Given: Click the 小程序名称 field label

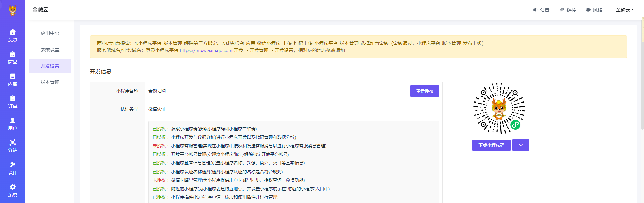Looking at the screenshot, I should [x=127, y=91].
